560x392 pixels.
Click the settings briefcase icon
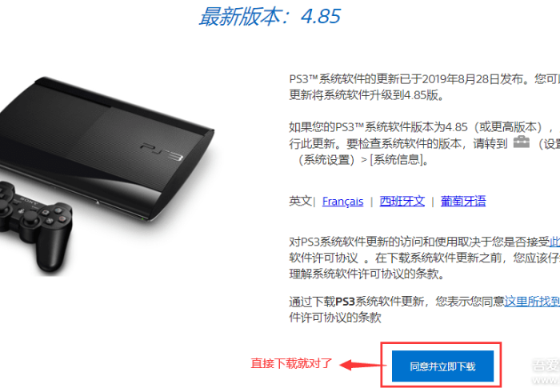522,142
